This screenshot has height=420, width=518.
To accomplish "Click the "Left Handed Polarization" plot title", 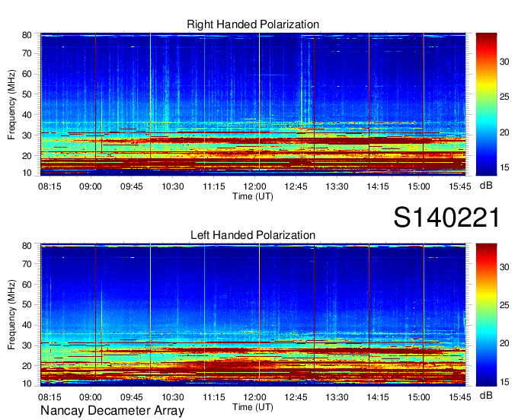I will point(253,235).
